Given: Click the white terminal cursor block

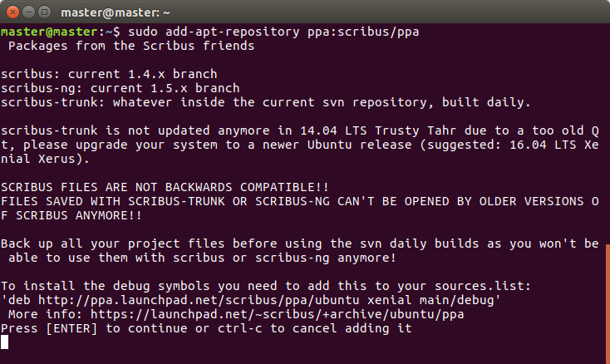Looking at the screenshot, I should click(x=5, y=342).
